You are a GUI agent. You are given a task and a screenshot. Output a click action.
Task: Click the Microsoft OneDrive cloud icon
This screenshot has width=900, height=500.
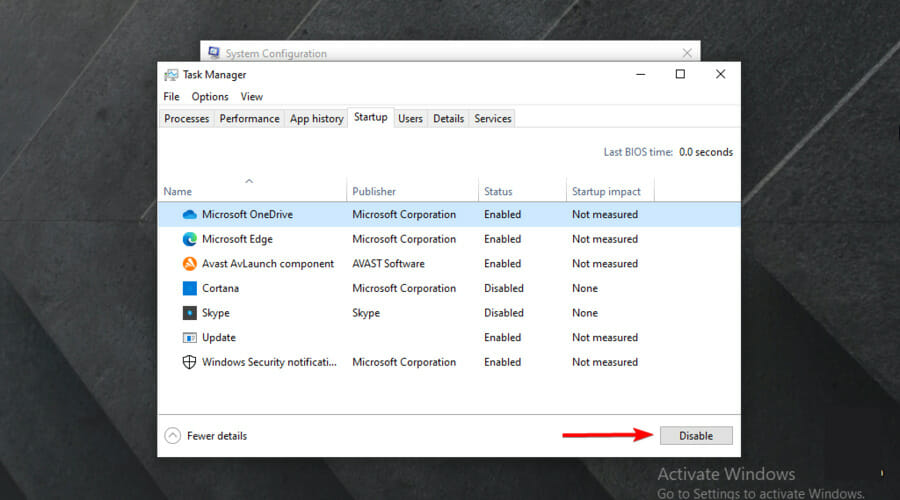click(189, 215)
